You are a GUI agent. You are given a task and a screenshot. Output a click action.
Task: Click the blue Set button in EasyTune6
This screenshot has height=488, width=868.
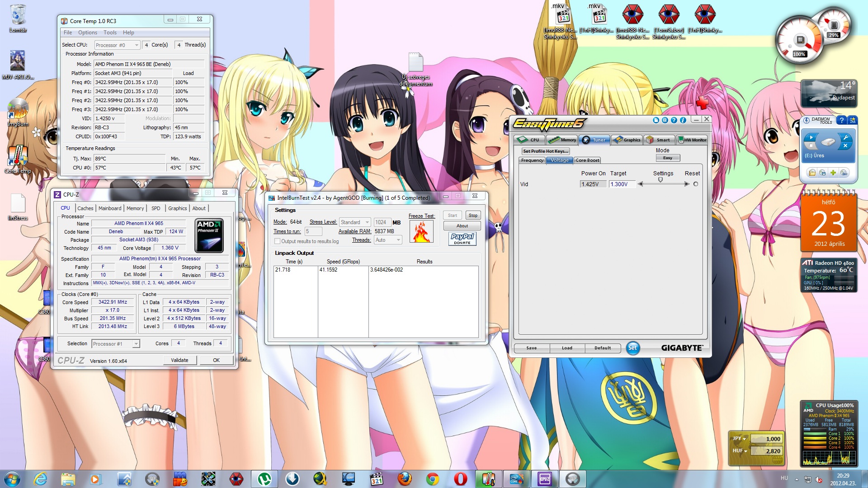(x=632, y=348)
